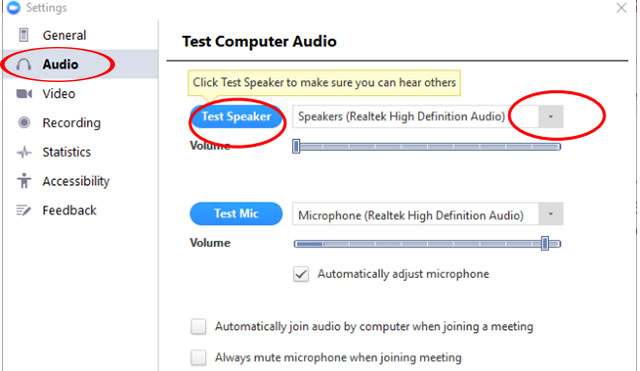
Task: Click the Audio headphones icon
Action: pyautogui.click(x=24, y=64)
